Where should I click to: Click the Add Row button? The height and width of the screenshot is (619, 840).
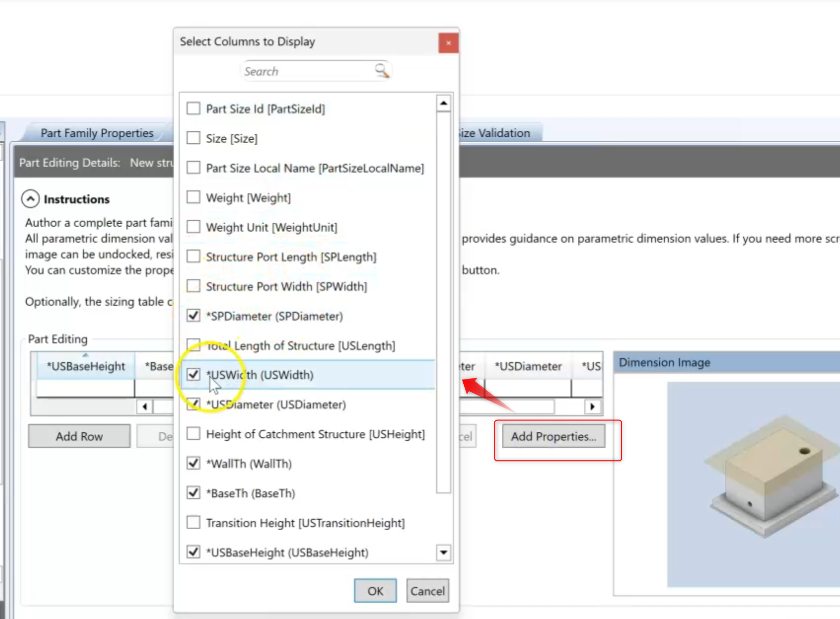[x=79, y=436]
